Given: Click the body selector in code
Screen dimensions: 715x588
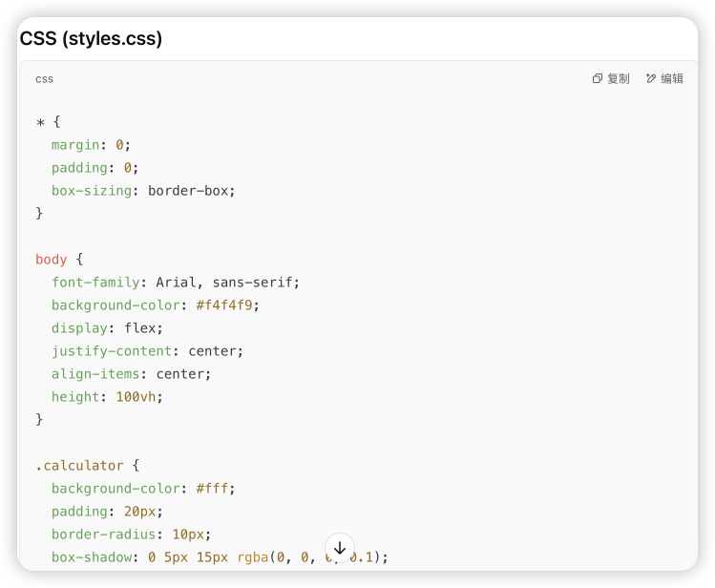Looking at the screenshot, I should pos(52,260).
